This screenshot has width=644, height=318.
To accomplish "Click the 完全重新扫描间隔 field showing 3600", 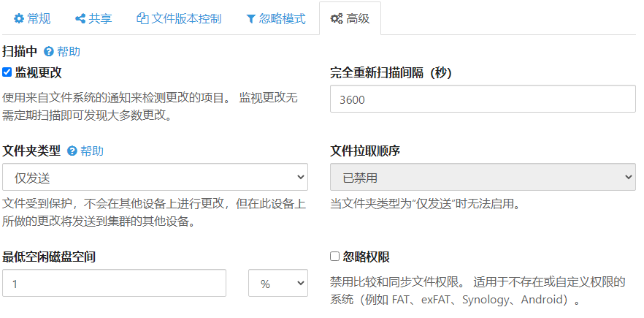I will coord(483,99).
